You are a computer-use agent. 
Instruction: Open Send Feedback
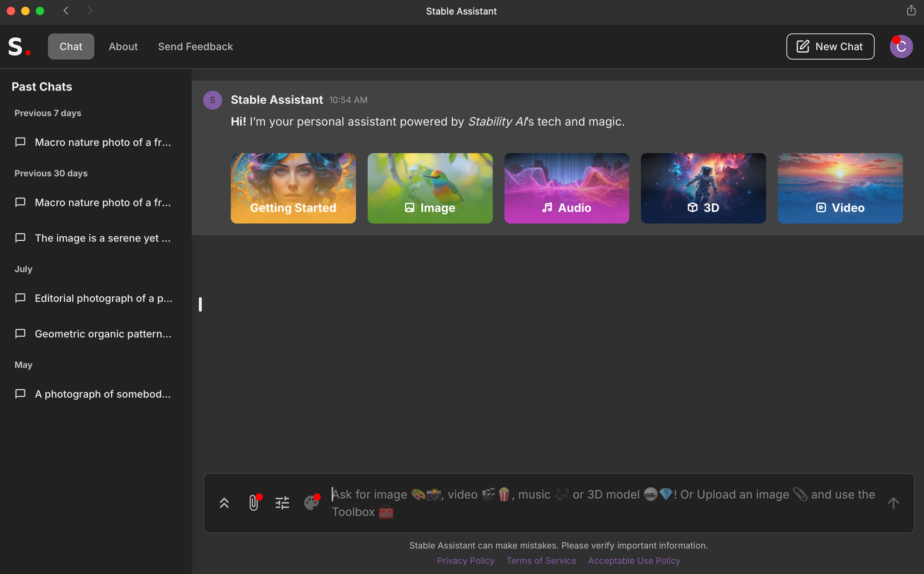coord(195,46)
